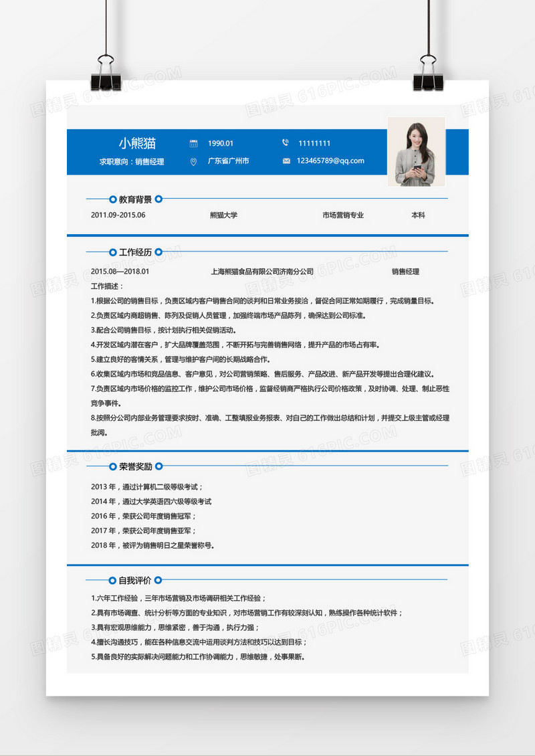Screen dimensions: 535x756
Task: Click the calendar icon beside 1990.01
Action: click(x=194, y=143)
